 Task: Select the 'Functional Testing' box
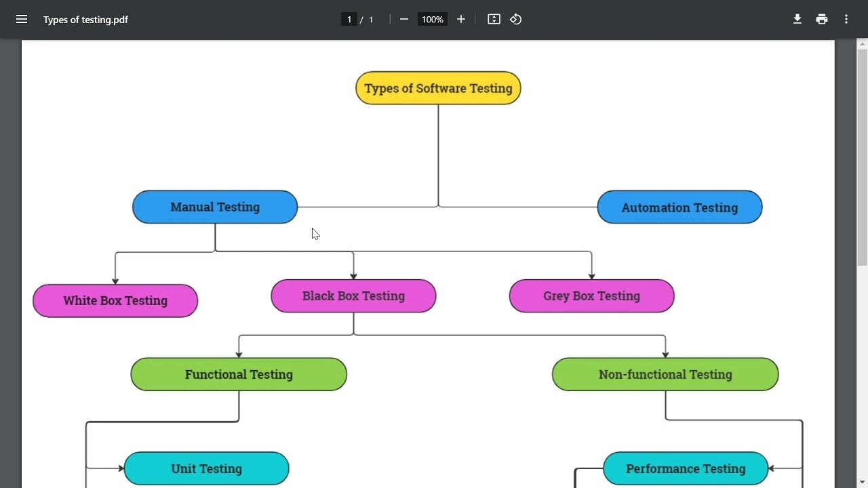[239, 374]
